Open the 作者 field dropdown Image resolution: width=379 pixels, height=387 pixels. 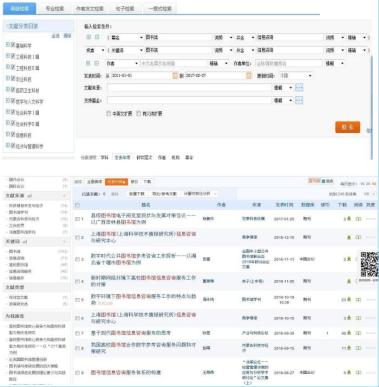(122, 63)
